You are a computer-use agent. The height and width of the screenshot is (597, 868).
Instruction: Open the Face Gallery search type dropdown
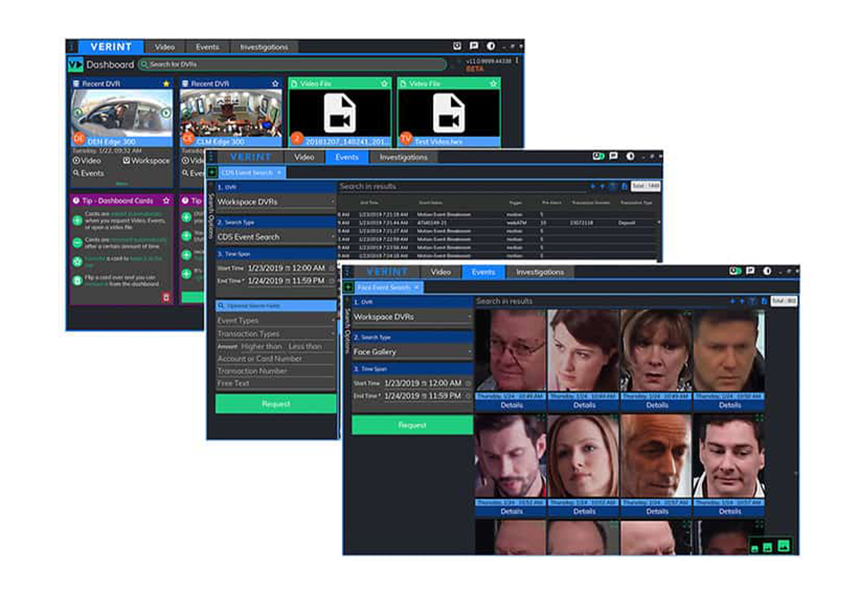coord(412,352)
